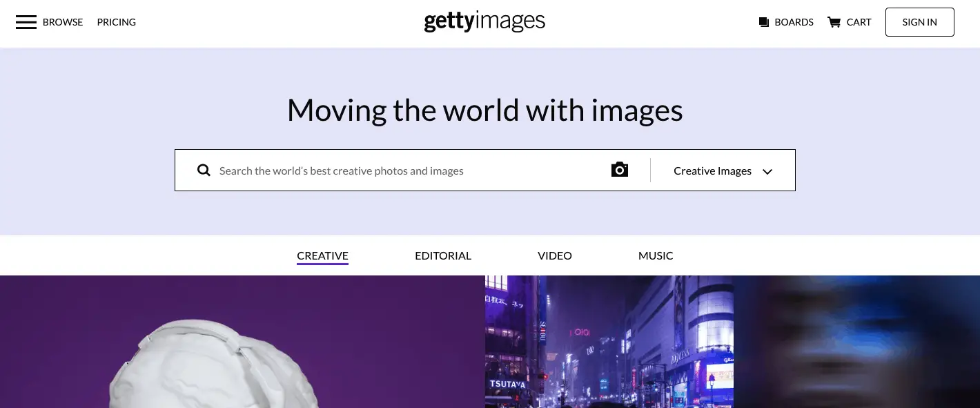
Task: Switch to the MUSIC tab
Action: point(656,255)
